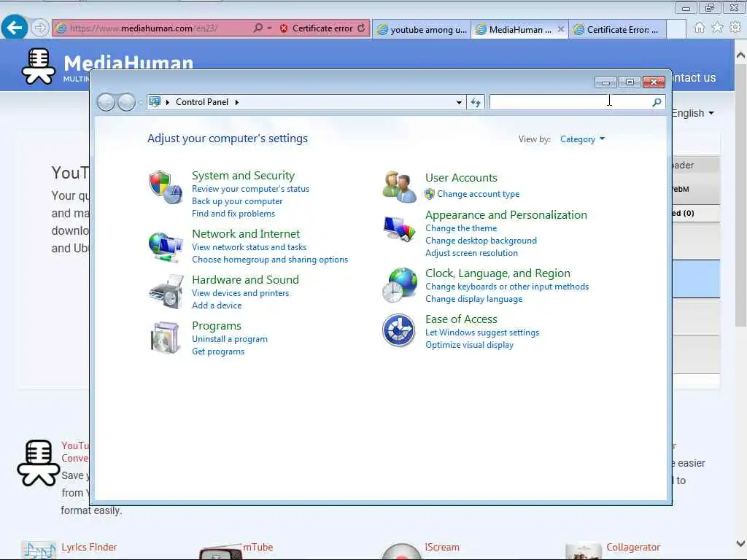Click Change desktop background
The width and height of the screenshot is (747, 560).
[x=481, y=241]
